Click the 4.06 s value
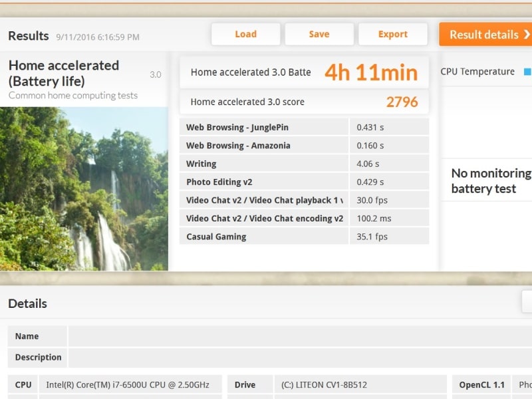532x399 pixels. tap(368, 164)
